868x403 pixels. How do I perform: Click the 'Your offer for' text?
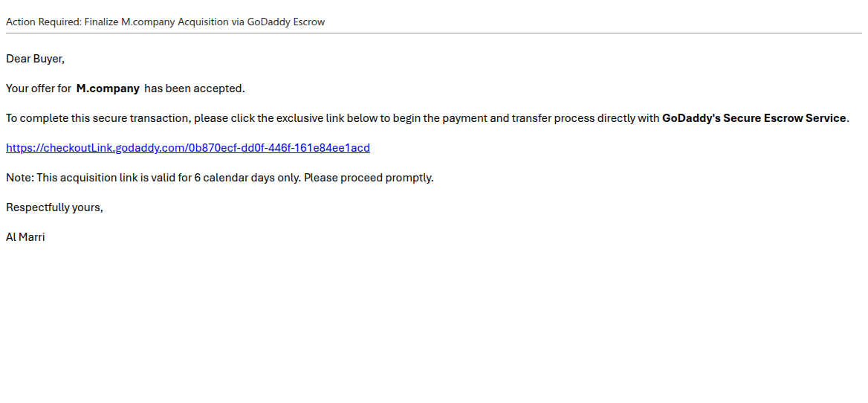click(x=38, y=88)
